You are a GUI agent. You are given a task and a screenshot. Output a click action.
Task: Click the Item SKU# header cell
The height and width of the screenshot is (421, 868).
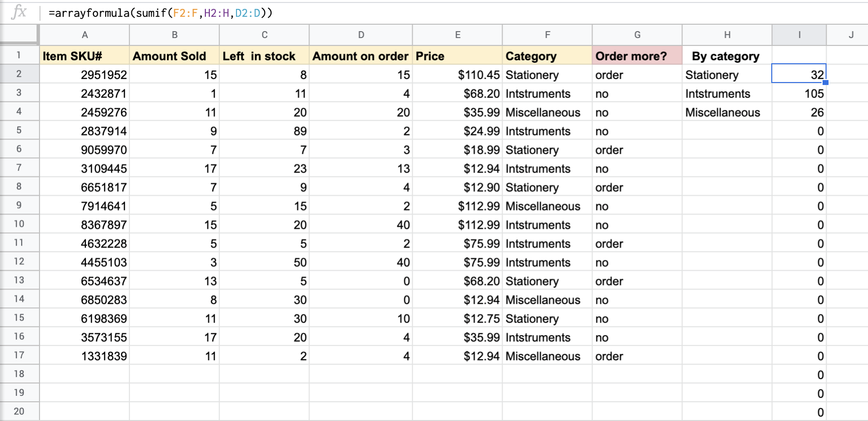84,56
